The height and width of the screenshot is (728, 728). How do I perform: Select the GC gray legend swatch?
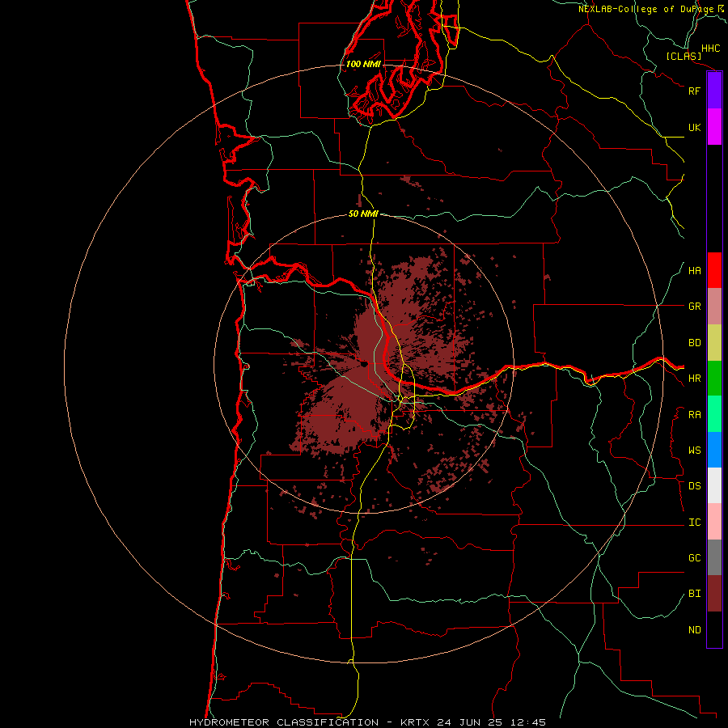click(x=714, y=557)
